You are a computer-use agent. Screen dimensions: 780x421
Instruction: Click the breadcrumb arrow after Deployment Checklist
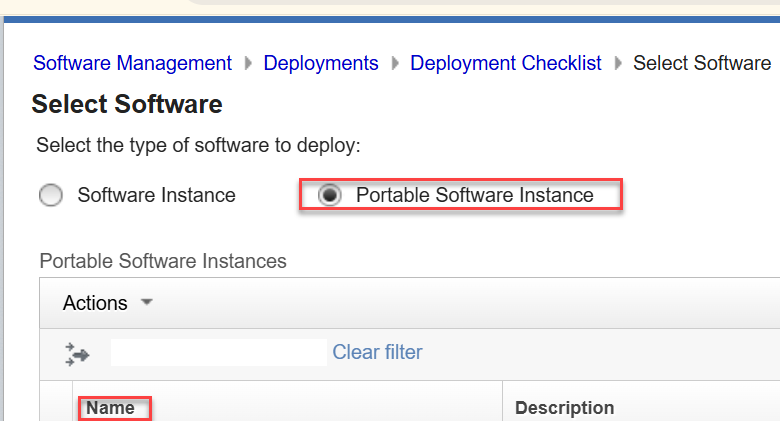pos(618,64)
